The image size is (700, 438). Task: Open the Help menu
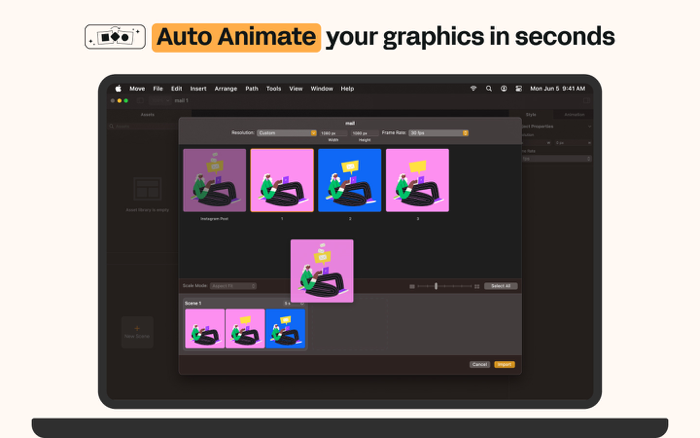(347, 88)
